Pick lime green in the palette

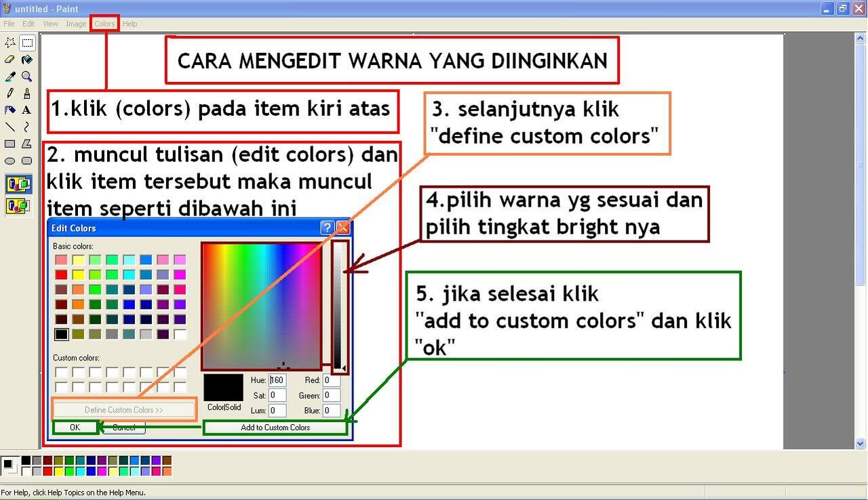point(69,472)
